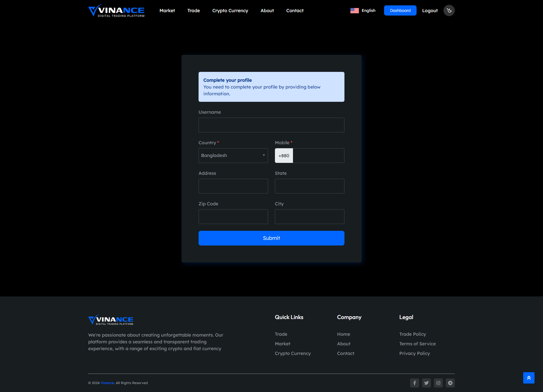The height and width of the screenshot is (392, 543).
Task: Open the Trade navigation item
Action: coord(193,10)
